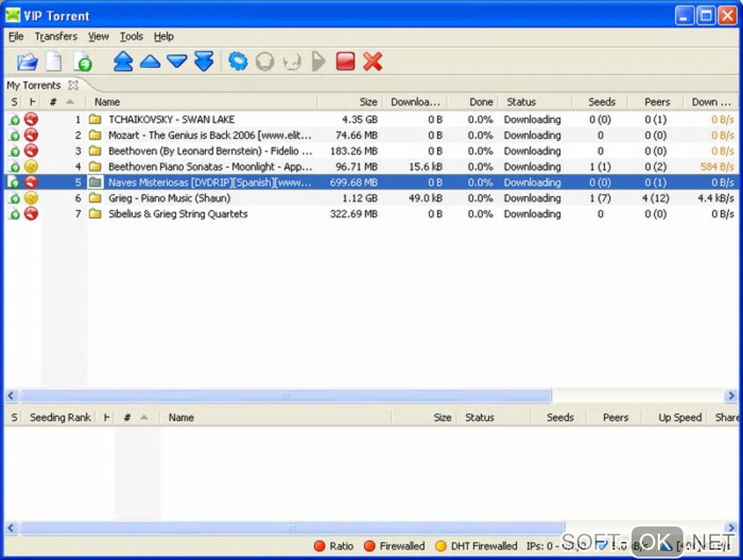Click green status icon of Mozart row

[15, 135]
